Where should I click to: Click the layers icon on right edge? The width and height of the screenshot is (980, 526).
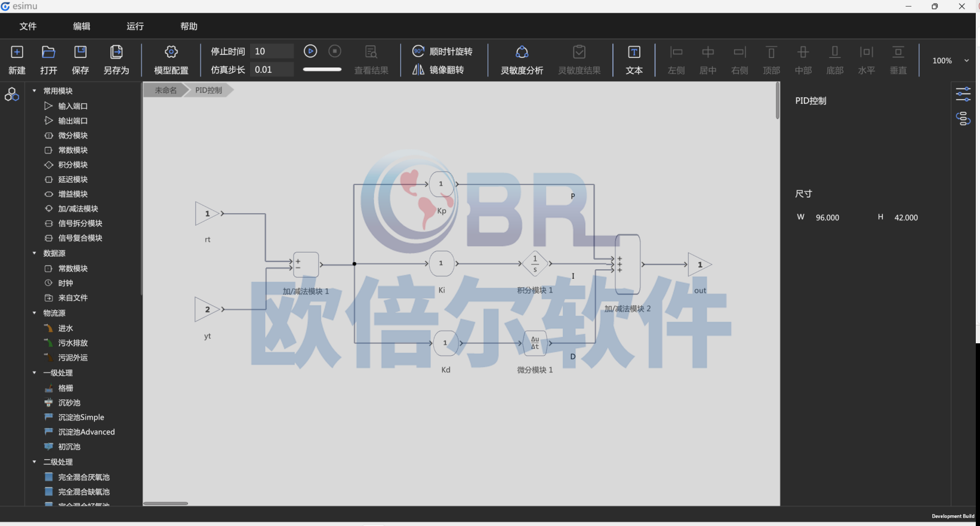coord(963,119)
